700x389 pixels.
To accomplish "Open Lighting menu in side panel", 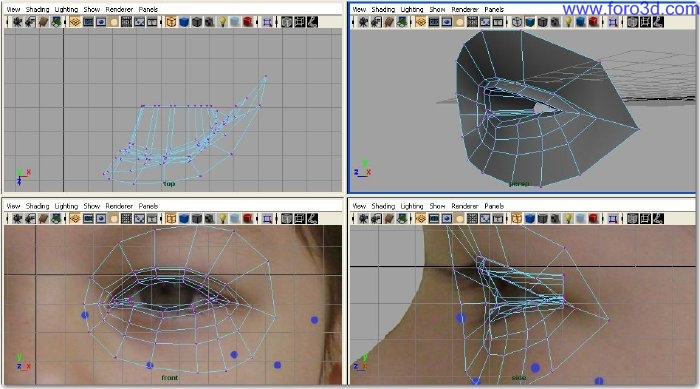I will [412, 206].
